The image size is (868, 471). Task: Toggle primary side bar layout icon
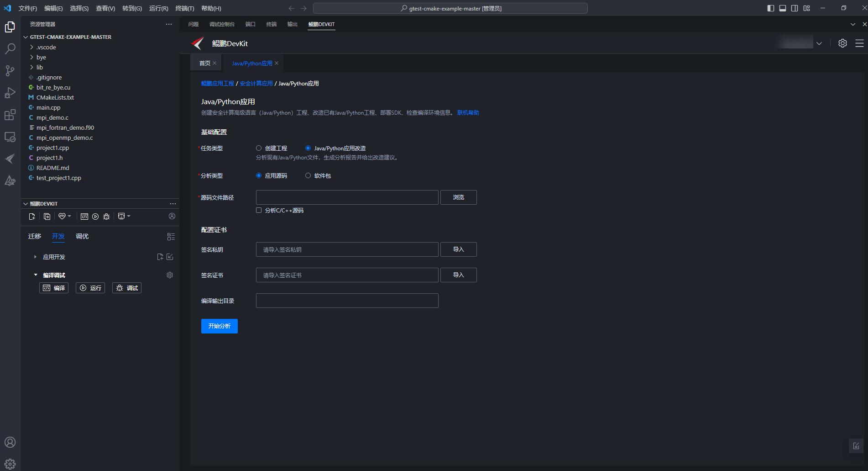tap(771, 8)
